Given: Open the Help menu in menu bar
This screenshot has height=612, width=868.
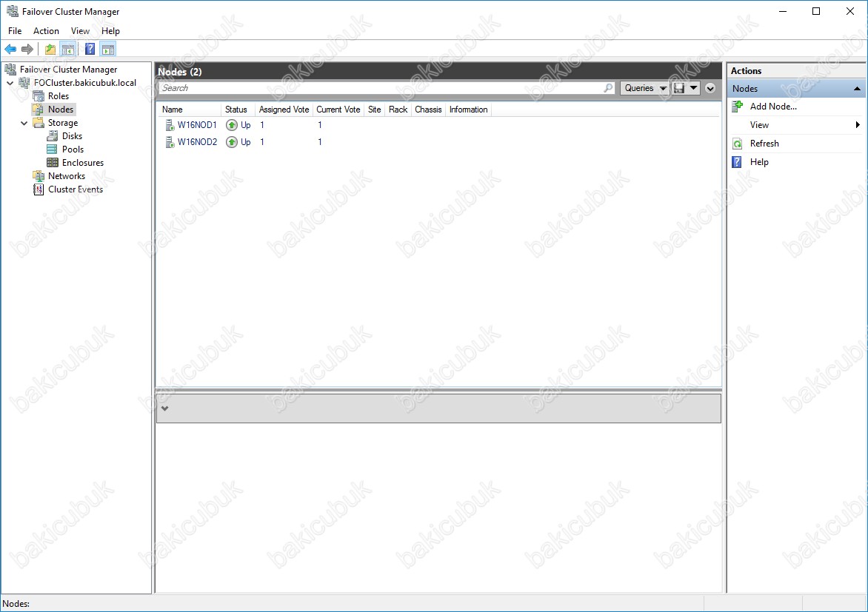Looking at the screenshot, I should tap(110, 31).
